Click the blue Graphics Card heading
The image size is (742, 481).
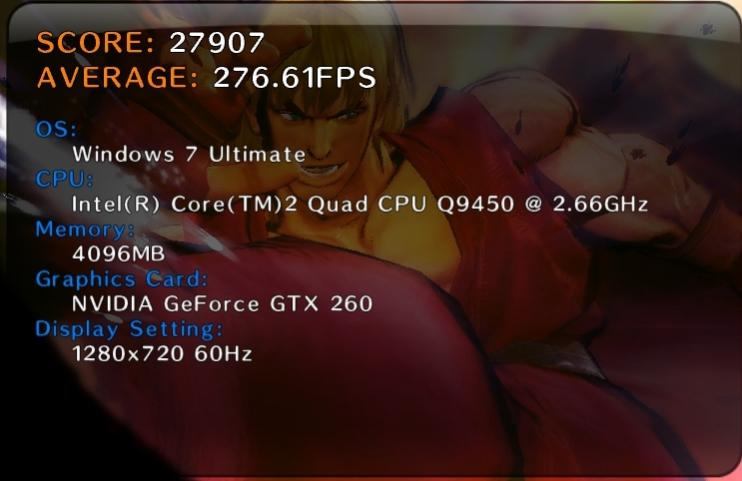121,279
